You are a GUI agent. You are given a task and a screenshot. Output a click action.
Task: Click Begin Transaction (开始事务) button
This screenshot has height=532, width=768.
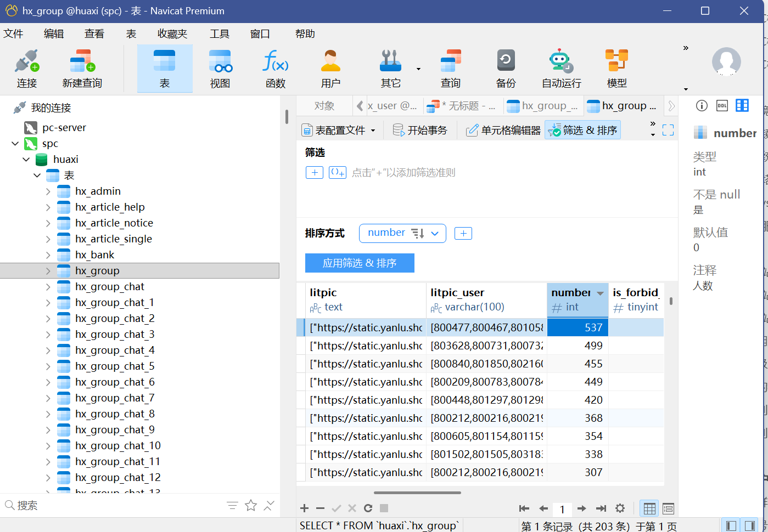[421, 130]
